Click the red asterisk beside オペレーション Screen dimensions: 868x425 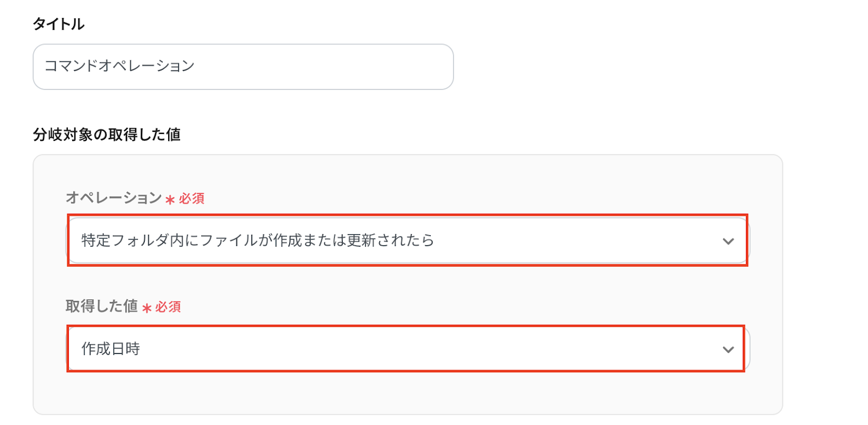click(170, 199)
